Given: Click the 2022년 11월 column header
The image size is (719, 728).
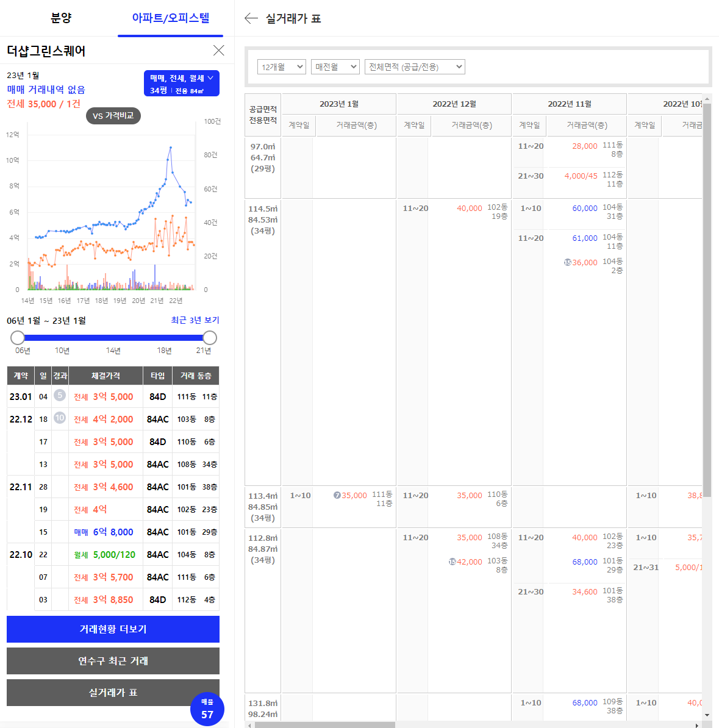Looking at the screenshot, I should (570, 104).
